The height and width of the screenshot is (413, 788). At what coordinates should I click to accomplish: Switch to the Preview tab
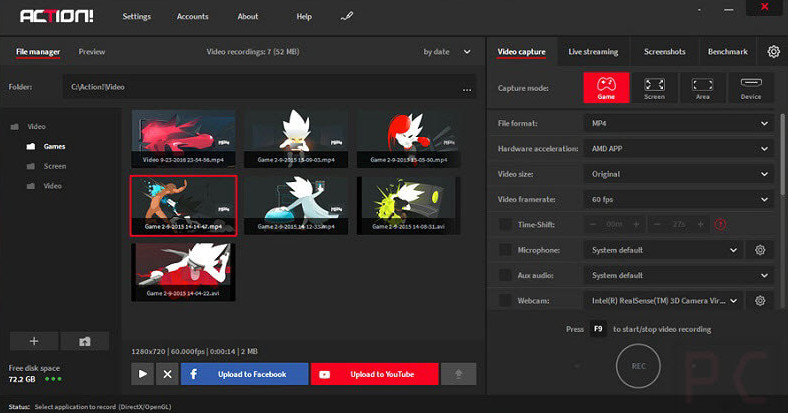point(91,51)
